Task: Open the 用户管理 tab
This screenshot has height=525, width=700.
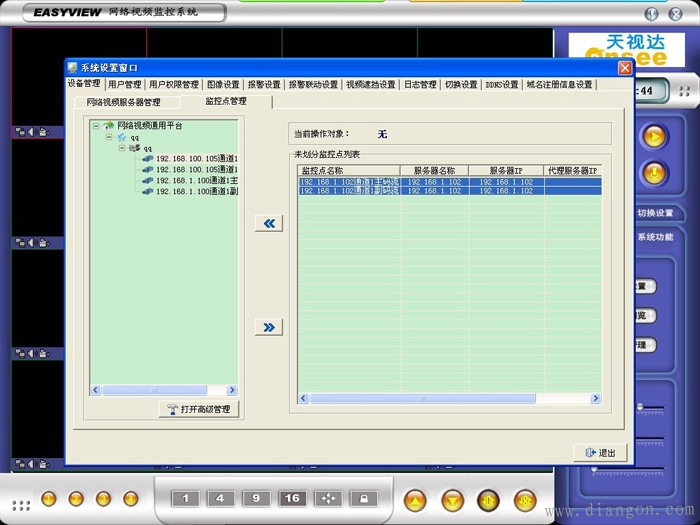Action: [x=125, y=85]
